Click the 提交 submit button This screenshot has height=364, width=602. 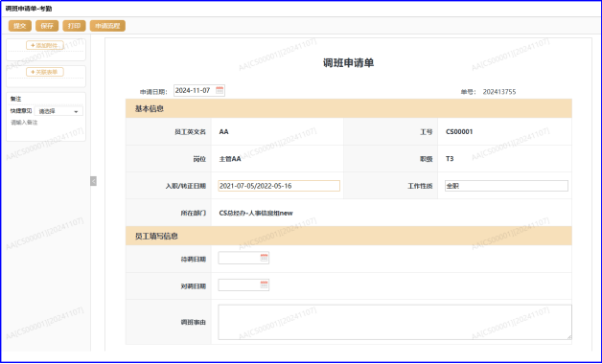click(x=20, y=26)
